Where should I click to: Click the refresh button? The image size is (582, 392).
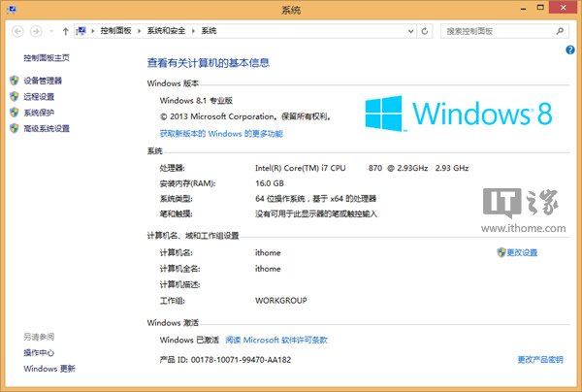[x=425, y=31]
